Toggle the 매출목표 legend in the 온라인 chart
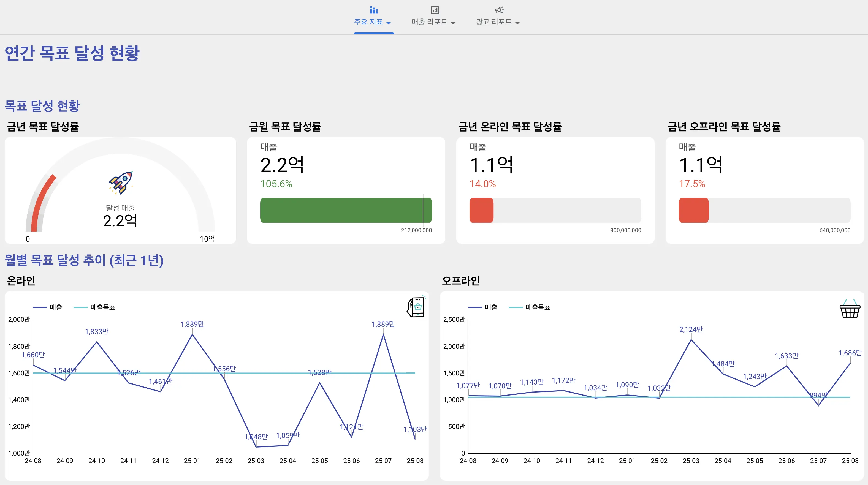This screenshot has width=868, height=485. point(94,307)
